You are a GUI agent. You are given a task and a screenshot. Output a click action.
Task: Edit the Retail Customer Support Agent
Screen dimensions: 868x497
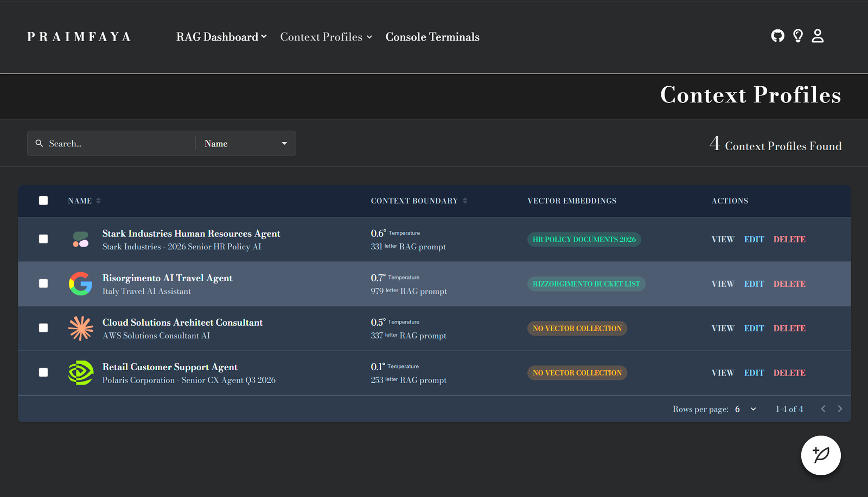754,373
